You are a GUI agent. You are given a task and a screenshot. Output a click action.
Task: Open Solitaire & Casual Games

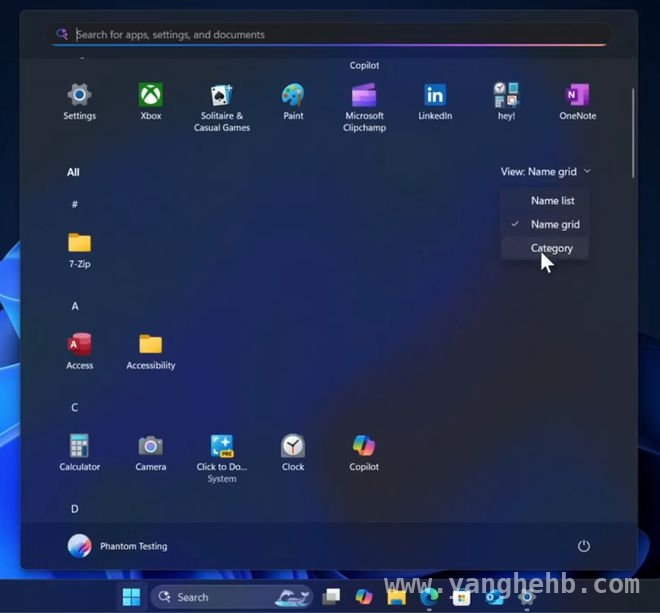click(x=222, y=107)
